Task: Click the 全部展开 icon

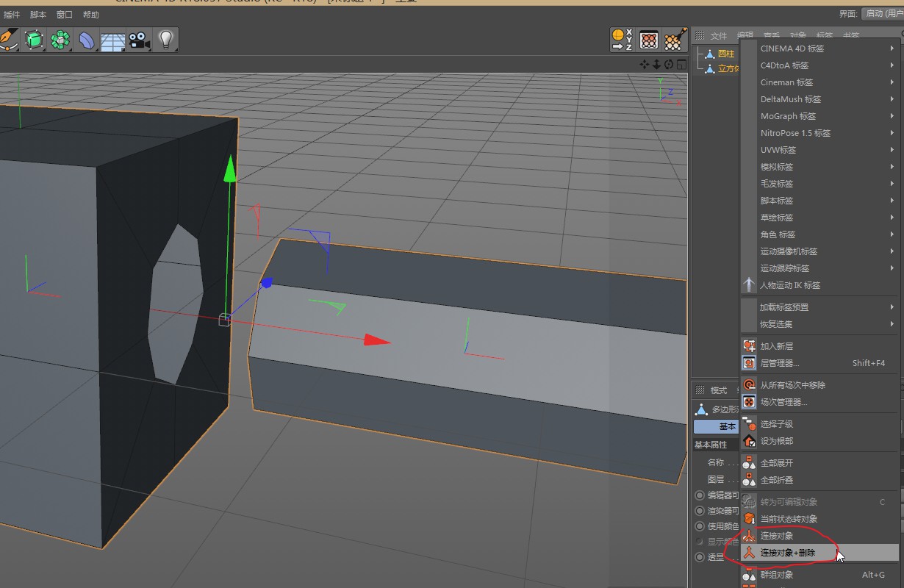Action: [749, 462]
